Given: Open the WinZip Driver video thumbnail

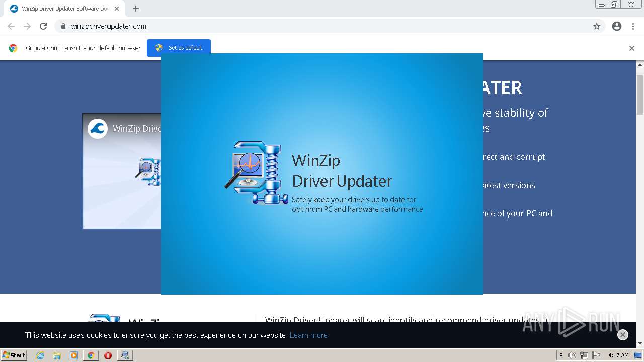Looking at the screenshot, I should click(122, 171).
